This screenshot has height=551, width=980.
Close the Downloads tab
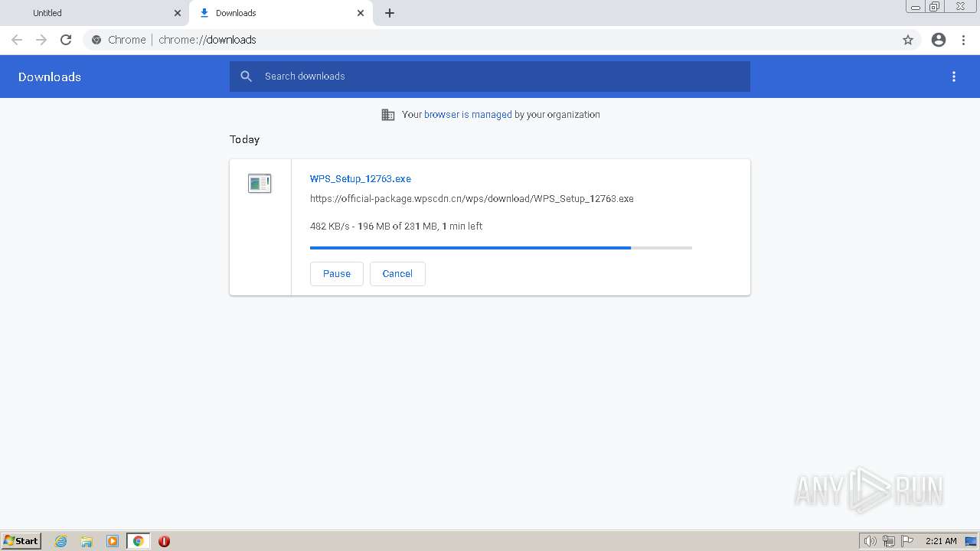coord(361,13)
